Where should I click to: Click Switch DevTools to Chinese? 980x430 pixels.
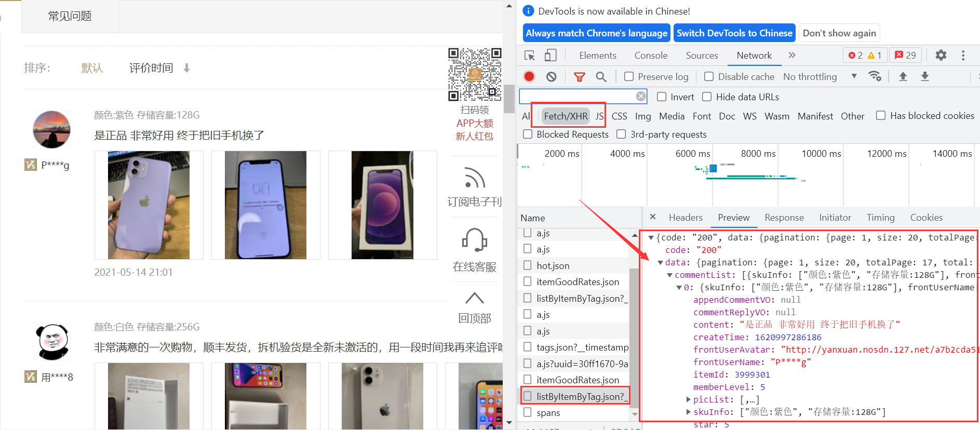[x=734, y=33]
